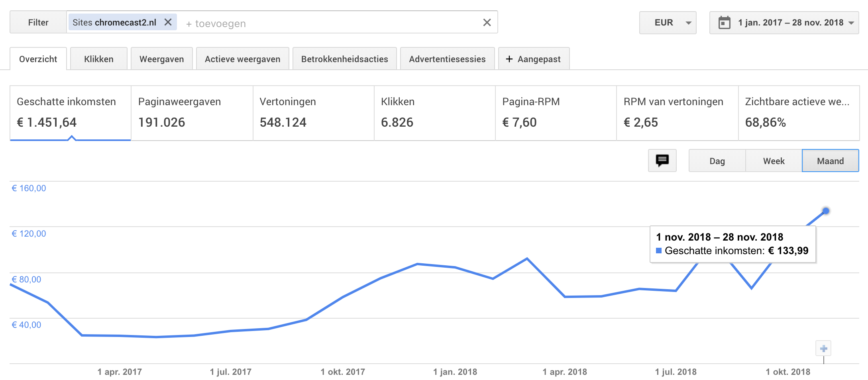This screenshot has width=868, height=380.
Task: Go to the Advertentiesessies tab
Action: click(x=448, y=59)
